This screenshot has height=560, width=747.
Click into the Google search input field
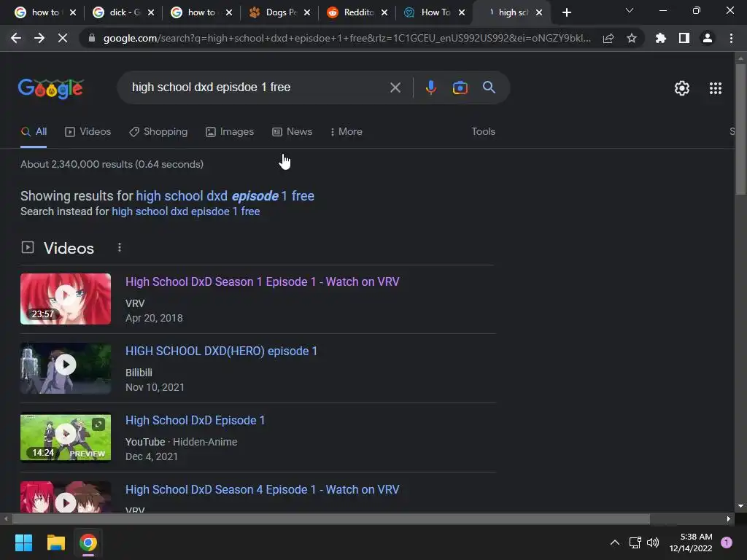pyautogui.click(x=258, y=87)
